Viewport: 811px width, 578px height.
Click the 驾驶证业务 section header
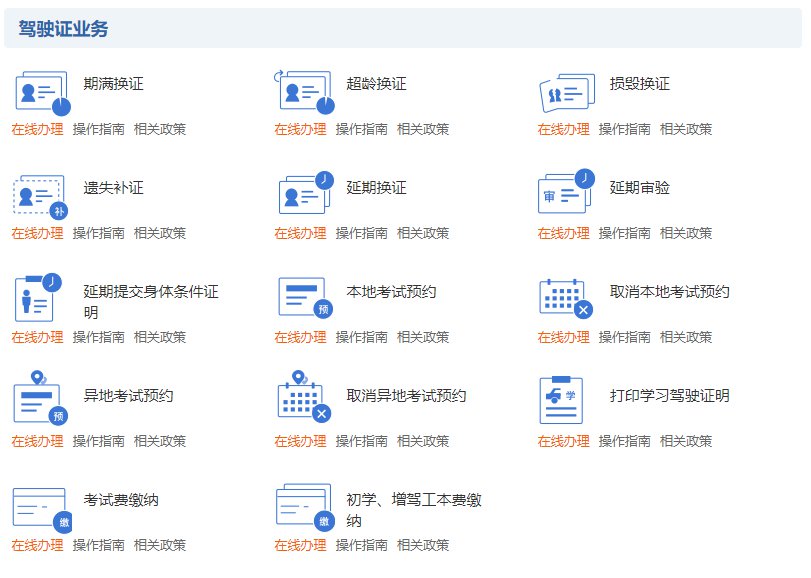coord(64,29)
